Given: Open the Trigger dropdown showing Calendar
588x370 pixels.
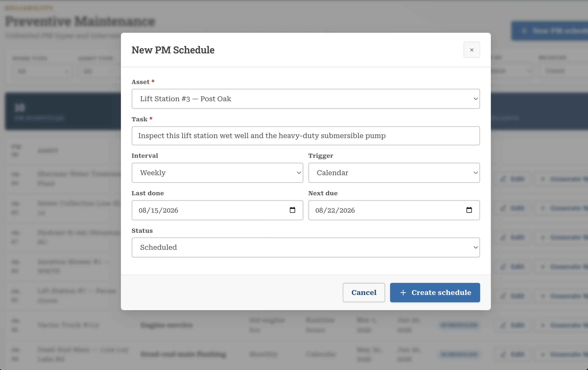Looking at the screenshot, I should point(394,173).
